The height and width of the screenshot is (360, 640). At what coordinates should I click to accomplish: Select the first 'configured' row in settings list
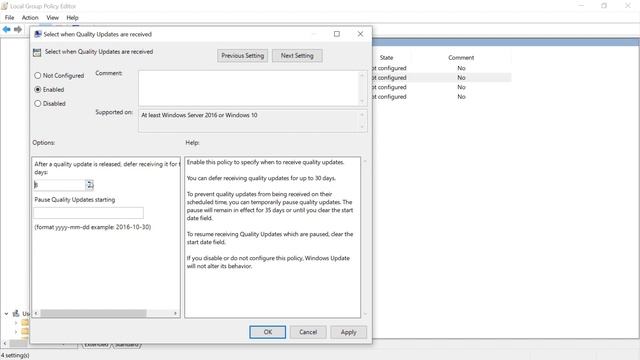442,68
